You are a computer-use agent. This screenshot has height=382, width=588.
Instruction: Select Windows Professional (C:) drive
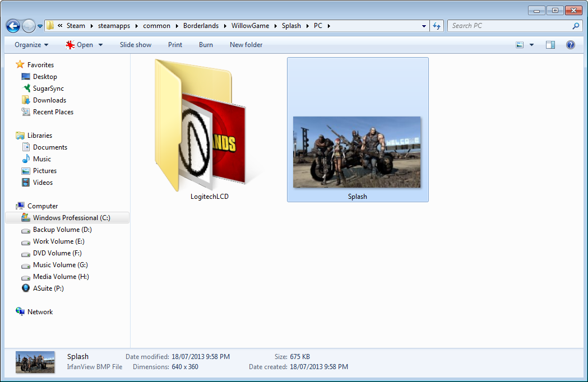pyautogui.click(x=67, y=218)
